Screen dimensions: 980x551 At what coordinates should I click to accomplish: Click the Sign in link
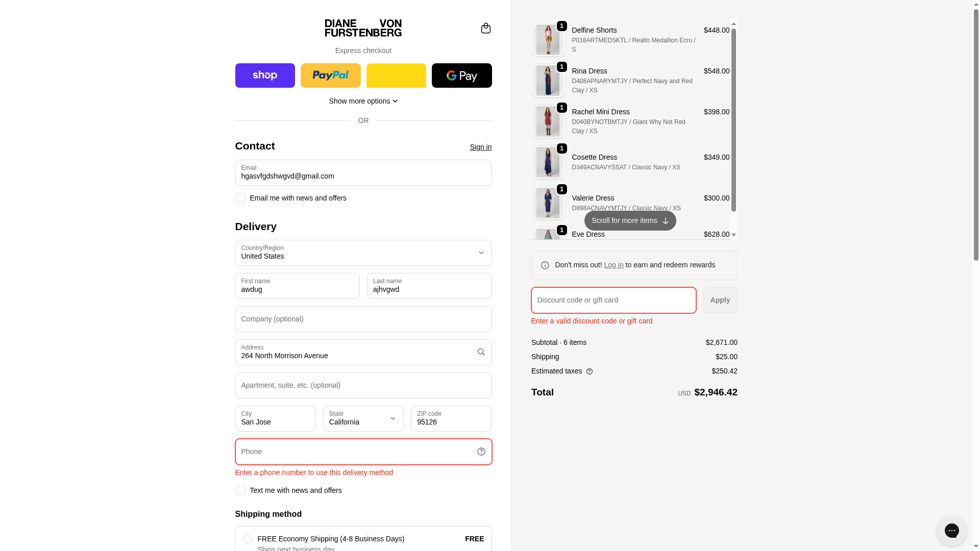point(480,147)
